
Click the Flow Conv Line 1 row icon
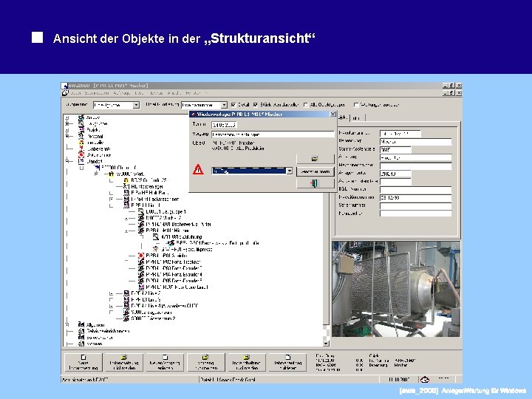point(141,287)
